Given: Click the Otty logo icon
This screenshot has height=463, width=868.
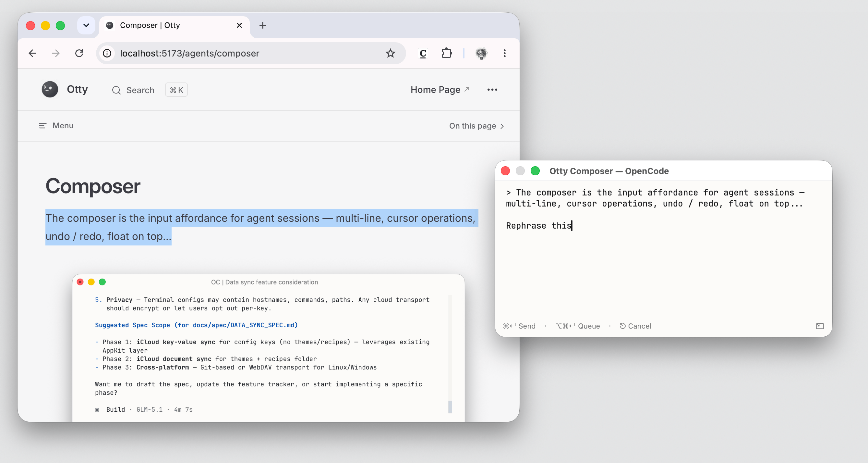Looking at the screenshot, I should [x=50, y=89].
